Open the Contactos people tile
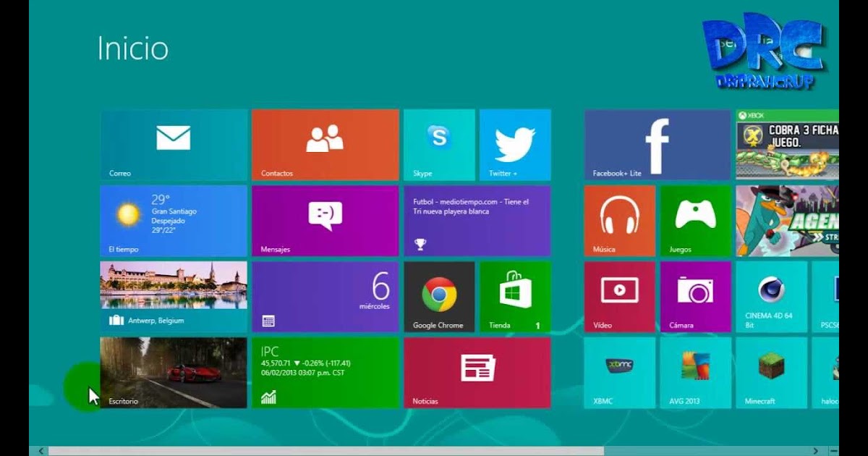The height and width of the screenshot is (456, 868). tap(325, 145)
